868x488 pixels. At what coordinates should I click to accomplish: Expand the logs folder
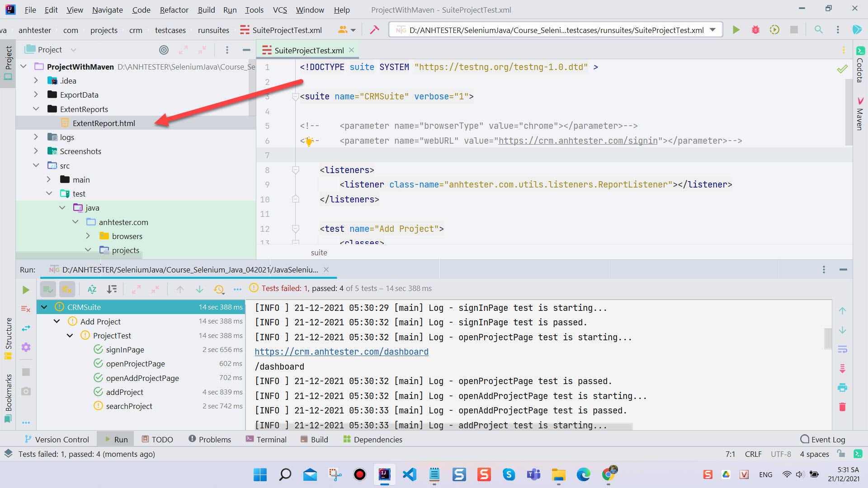pyautogui.click(x=36, y=137)
